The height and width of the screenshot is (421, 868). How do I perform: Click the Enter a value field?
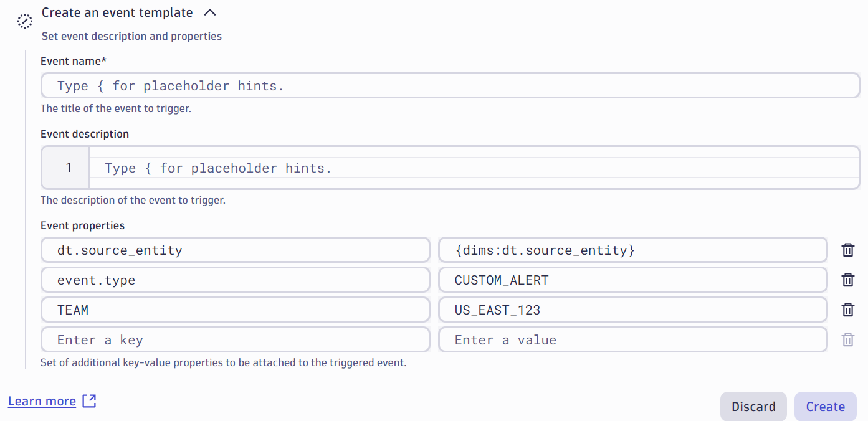632,339
